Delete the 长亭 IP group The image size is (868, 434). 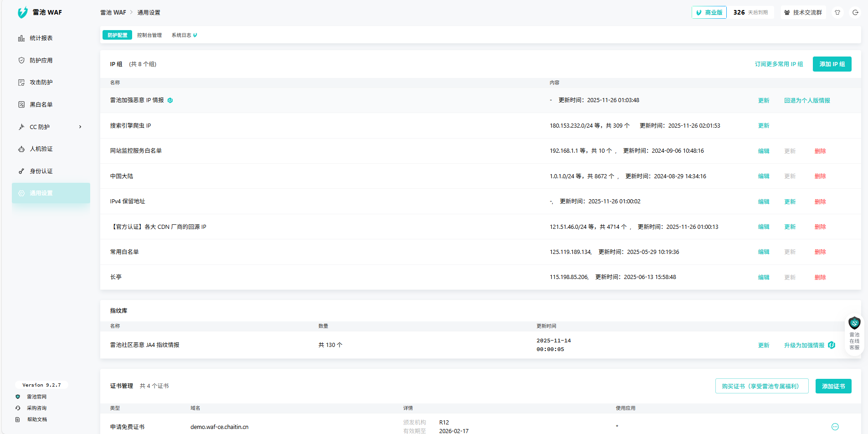820,278
